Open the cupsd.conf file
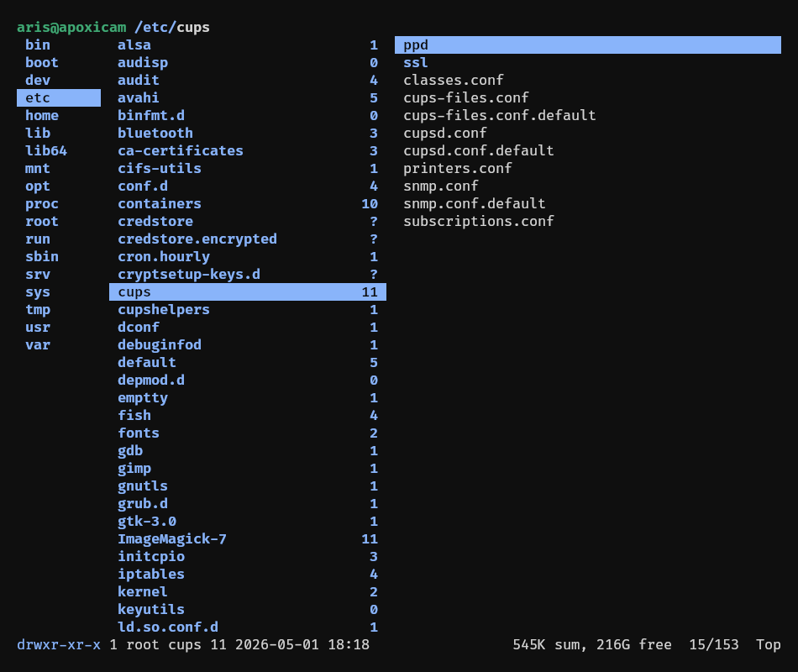Image resolution: width=798 pixels, height=672 pixels. (x=445, y=133)
